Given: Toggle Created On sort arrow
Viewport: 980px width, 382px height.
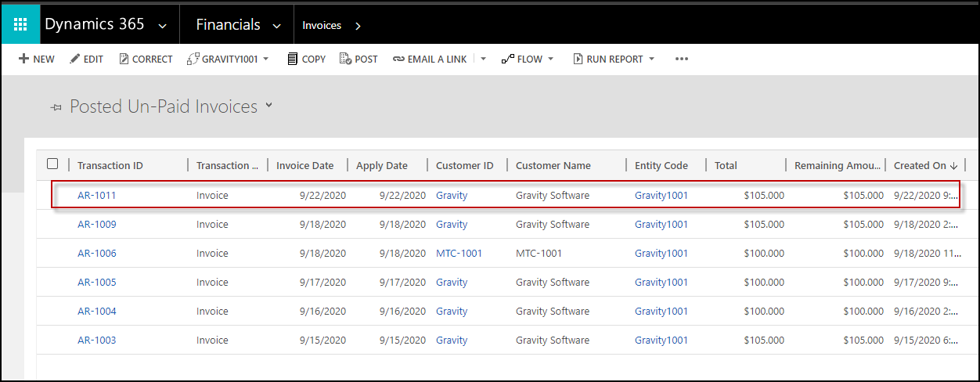Looking at the screenshot, I should click(953, 165).
